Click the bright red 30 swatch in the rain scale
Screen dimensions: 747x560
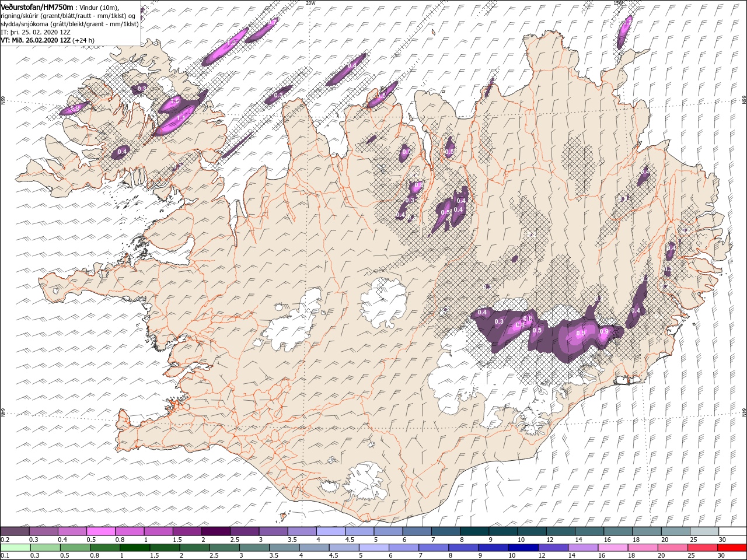[731, 548]
